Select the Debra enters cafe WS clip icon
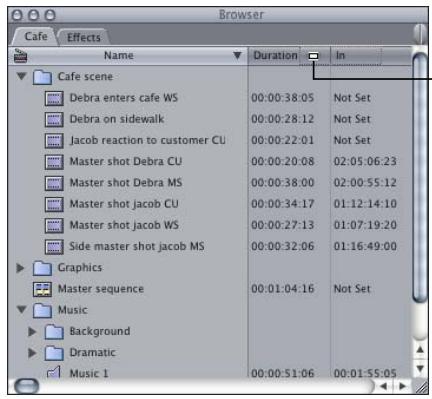Screen dimensions: 432x399 (x=54, y=98)
